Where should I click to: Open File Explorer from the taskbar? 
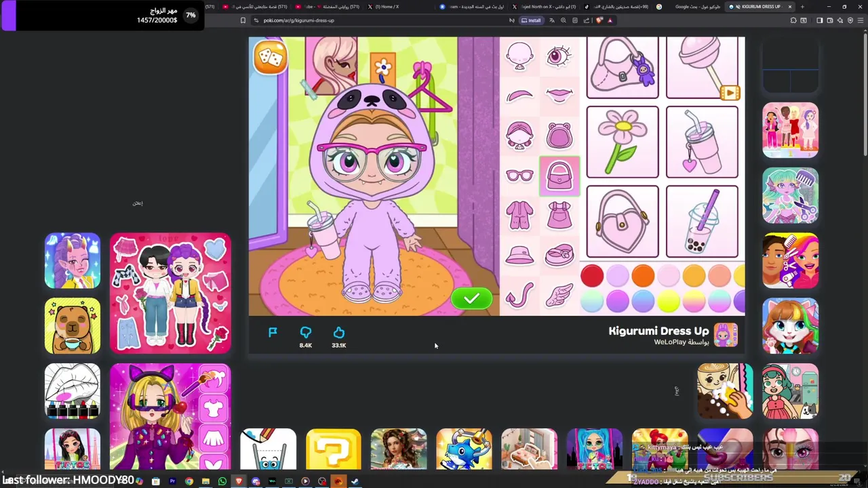[x=205, y=482]
